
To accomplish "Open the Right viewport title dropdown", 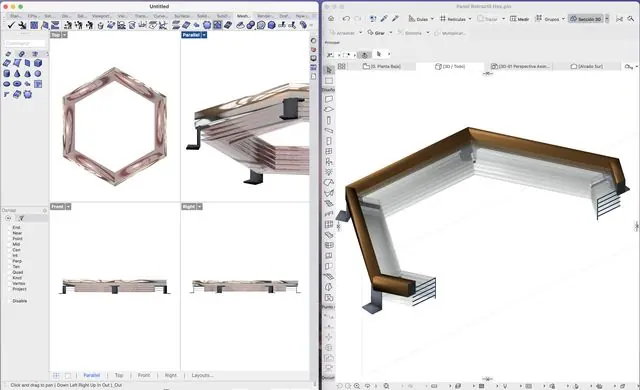I will [x=200, y=207].
